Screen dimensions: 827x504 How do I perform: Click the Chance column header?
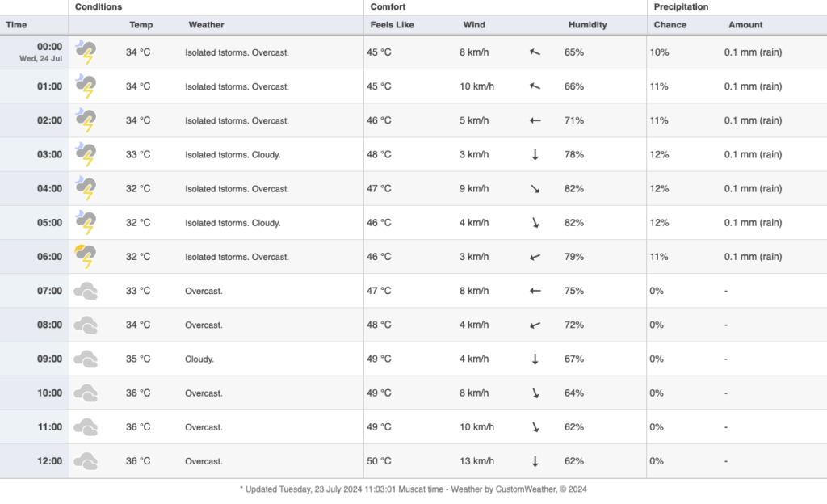(670, 25)
